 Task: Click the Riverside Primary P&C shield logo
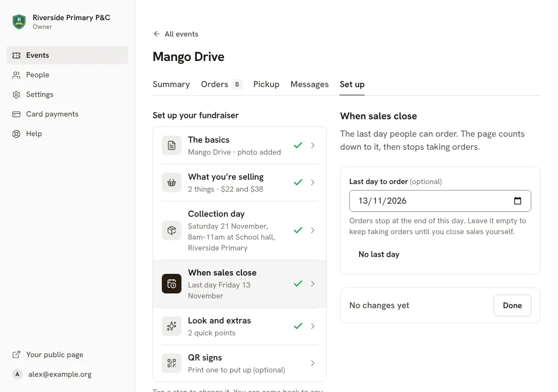[19, 22]
